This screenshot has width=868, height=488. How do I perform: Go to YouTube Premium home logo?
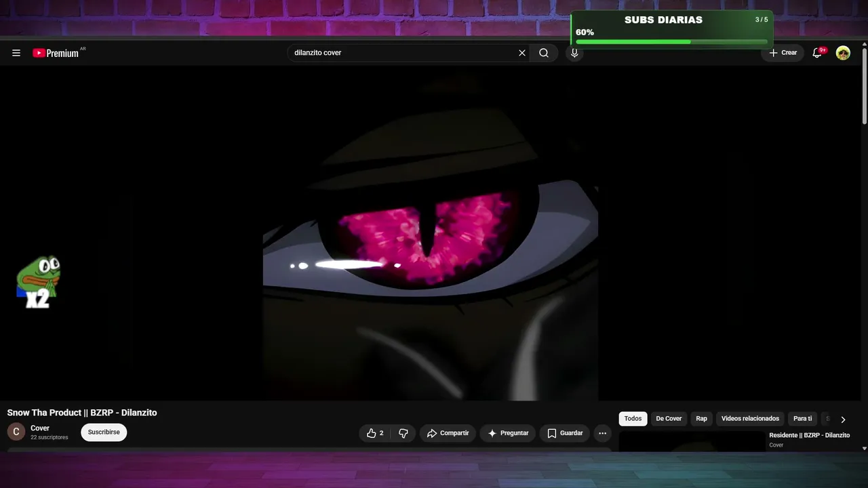pos(56,53)
